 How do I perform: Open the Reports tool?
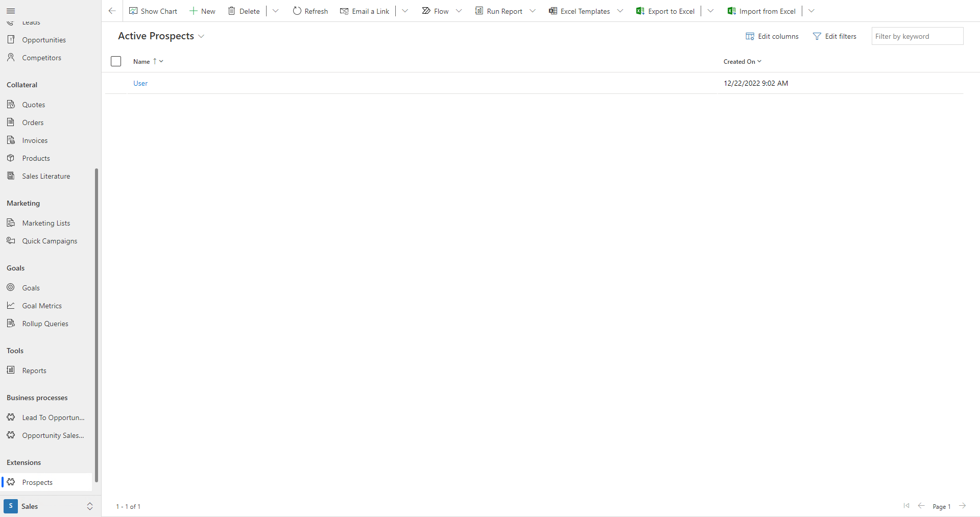33,370
